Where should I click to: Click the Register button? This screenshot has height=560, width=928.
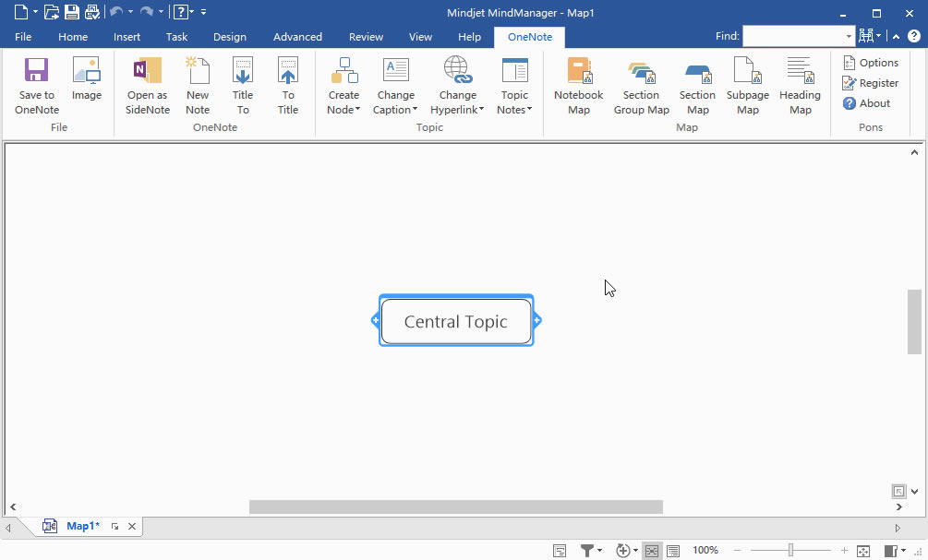click(x=870, y=82)
